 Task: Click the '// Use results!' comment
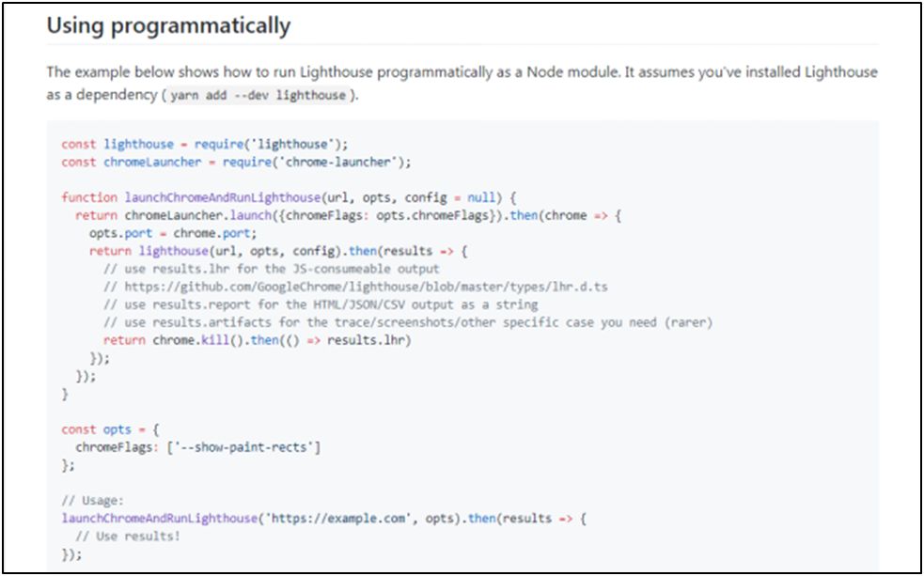128,537
